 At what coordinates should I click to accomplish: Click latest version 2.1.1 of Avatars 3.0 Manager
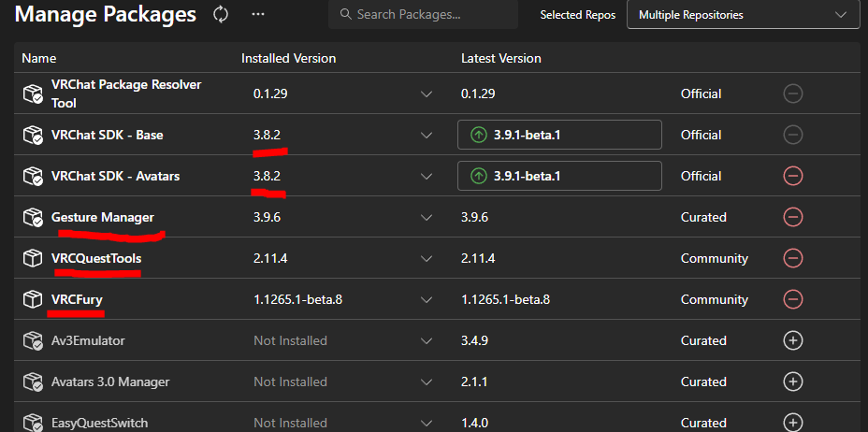coord(474,382)
